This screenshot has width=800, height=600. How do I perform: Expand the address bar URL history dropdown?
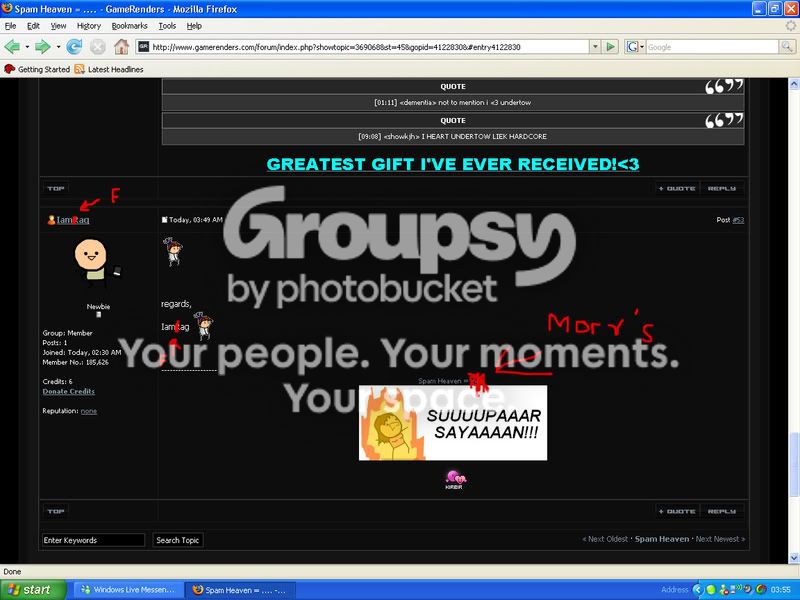coord(595,47)
